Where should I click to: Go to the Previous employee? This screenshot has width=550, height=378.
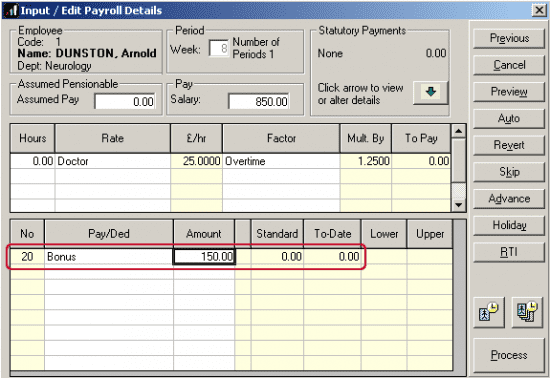click(x=509, y=38)
